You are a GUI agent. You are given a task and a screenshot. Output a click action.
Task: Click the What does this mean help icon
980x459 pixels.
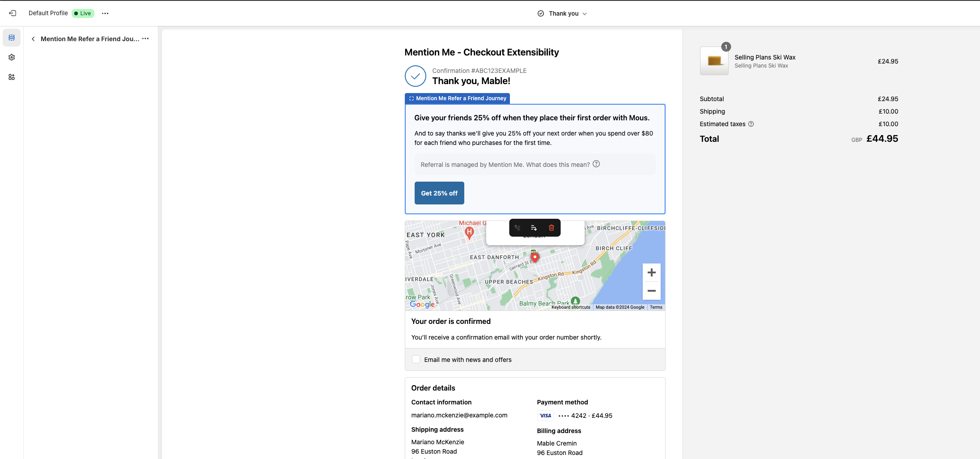(x=596, y=164)
